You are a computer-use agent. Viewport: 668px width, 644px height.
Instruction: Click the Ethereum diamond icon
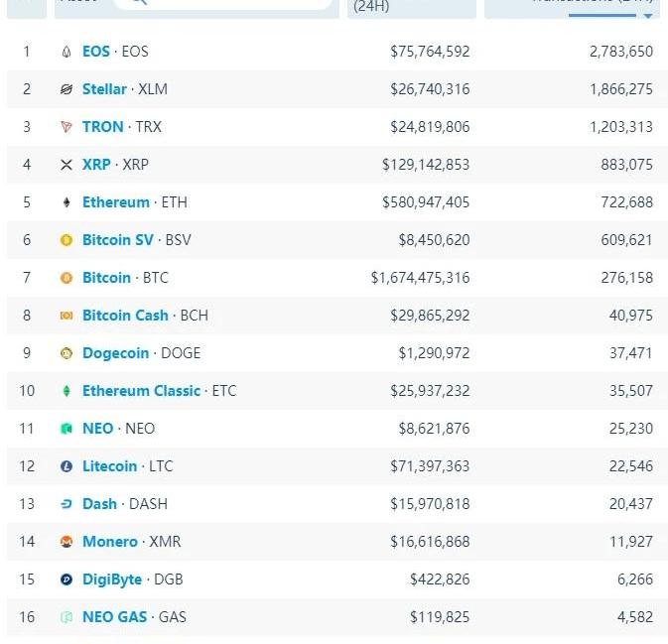coord(67,202)
